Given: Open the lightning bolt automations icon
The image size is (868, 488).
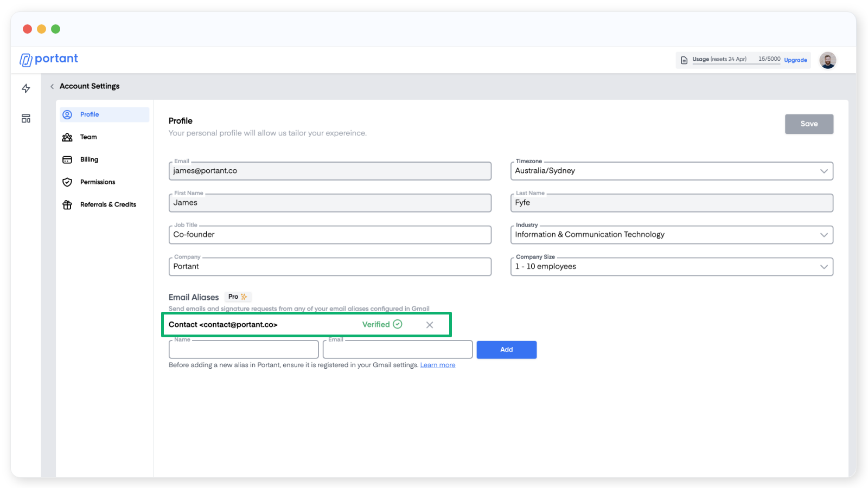Looking at the screenshot, I should (x=26, y=88).
